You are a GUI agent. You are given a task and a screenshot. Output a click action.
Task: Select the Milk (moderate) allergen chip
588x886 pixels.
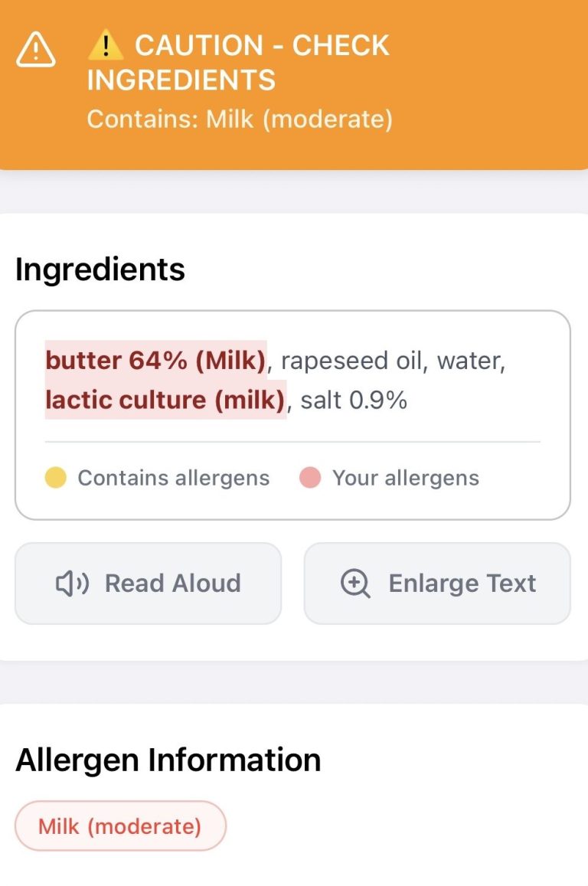(x=120, y=826)
